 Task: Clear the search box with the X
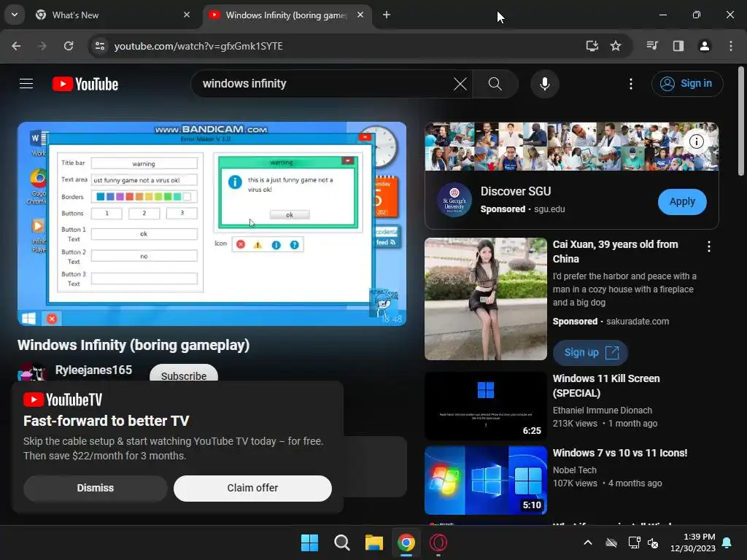460,84
